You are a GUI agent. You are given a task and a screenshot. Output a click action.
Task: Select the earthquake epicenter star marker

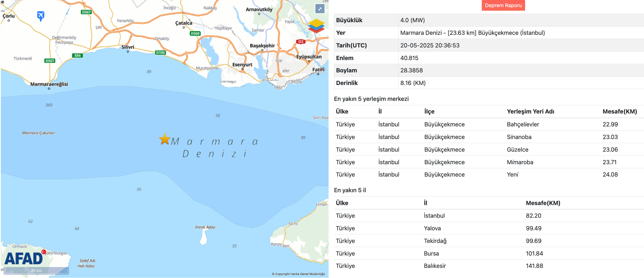pyautogui.click(x=165, y=140)
